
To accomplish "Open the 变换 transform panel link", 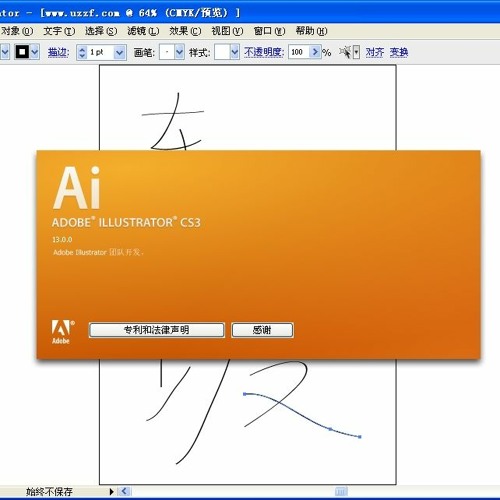I will point(399,52).
